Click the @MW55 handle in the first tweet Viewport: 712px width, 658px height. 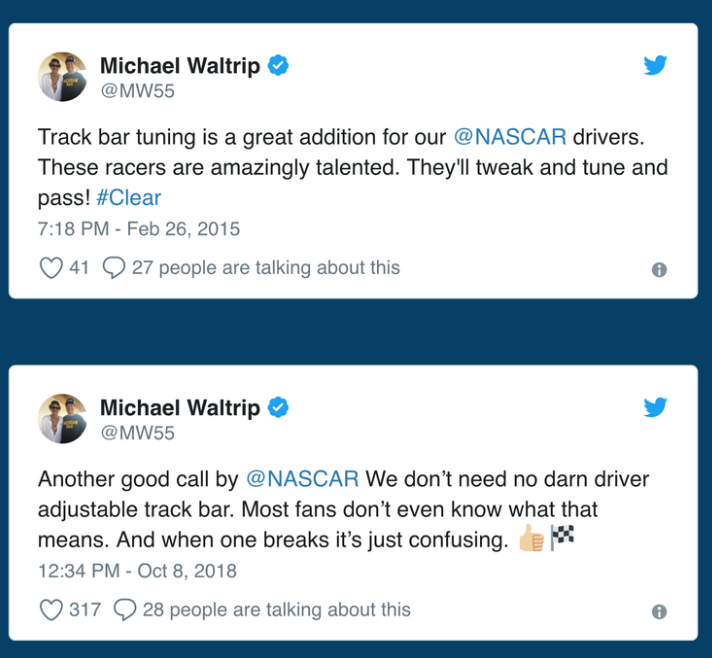pyautogui.click(x=137, y=91)
